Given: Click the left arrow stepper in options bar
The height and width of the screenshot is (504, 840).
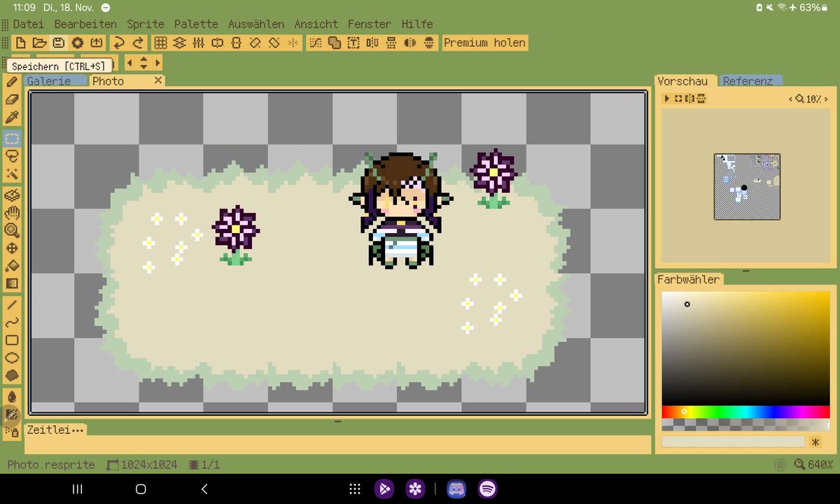Looking at the screenshot, I should tap(129, 63).
